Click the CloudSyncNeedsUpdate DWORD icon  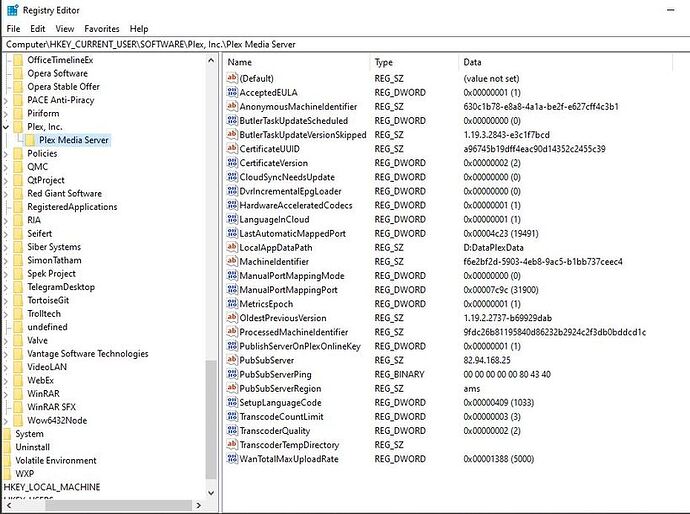pyautogui.click(x=232, y=177)
